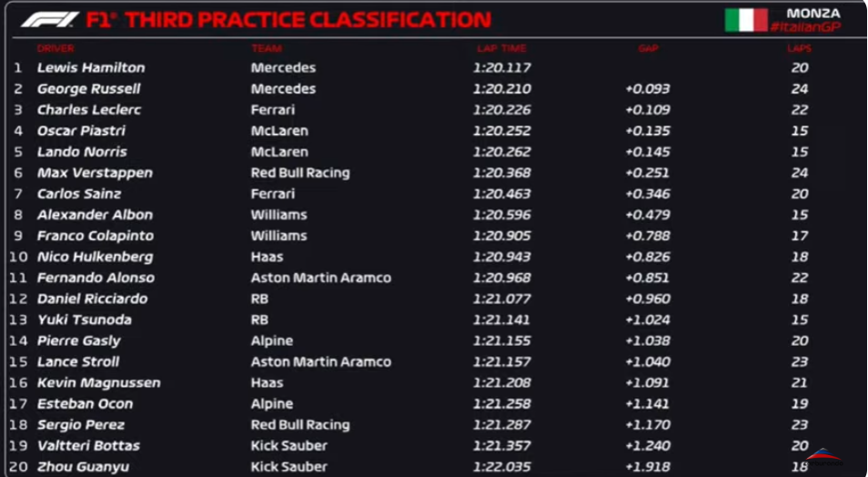Image resolution: width=868 pixels, height=477 pixels.
Task: Click the F1 logo in the header
Action: pyautogui.click(x=50, y=19)
